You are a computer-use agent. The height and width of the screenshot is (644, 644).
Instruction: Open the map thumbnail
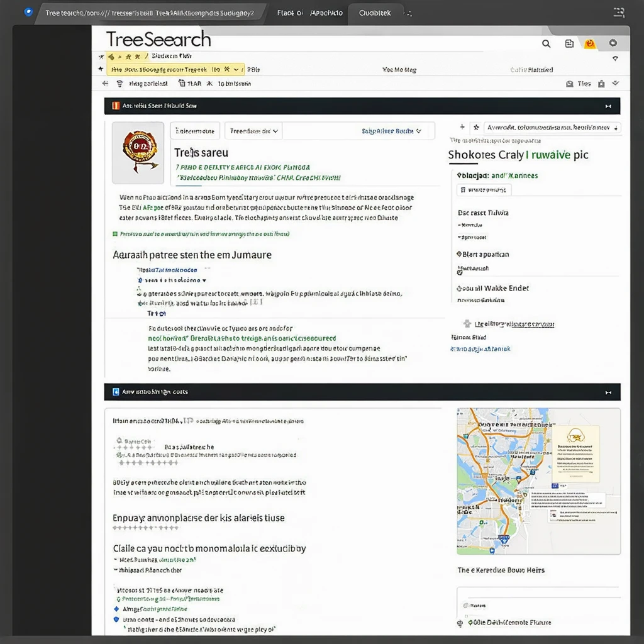coord(538,481)
